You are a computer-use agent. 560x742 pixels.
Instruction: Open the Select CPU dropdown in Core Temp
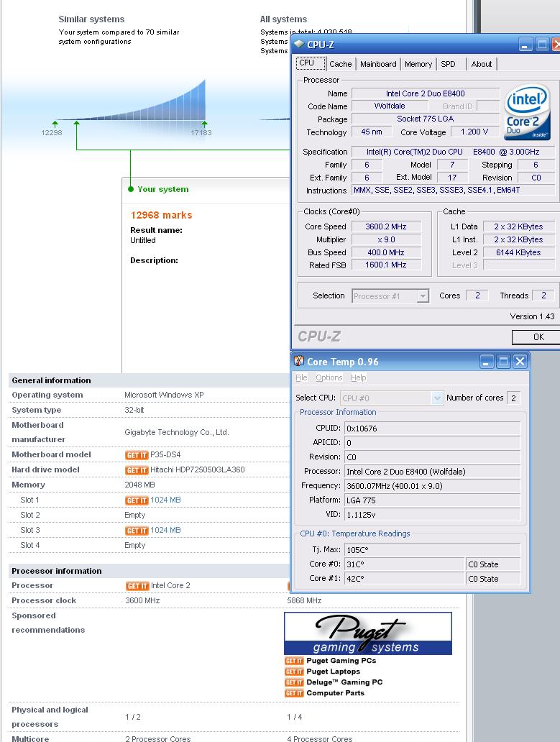(438, 398)
